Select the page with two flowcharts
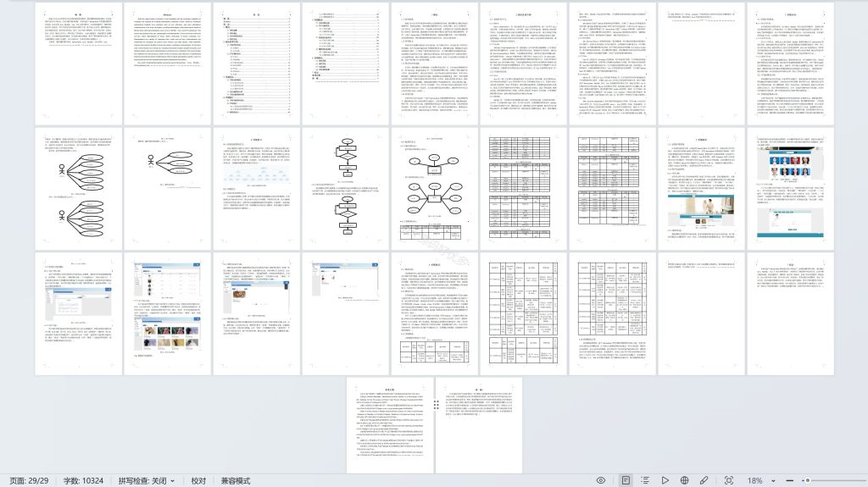 point(346,189)
